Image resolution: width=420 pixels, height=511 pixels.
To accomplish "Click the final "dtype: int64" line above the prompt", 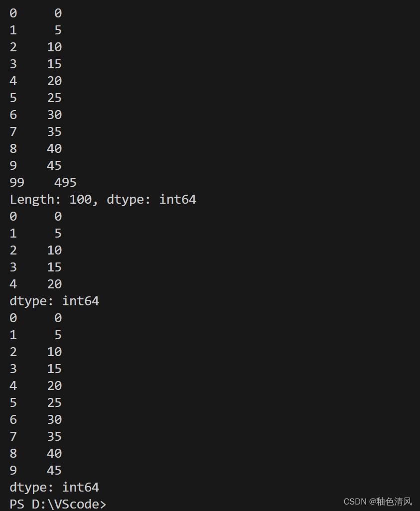I will pyautogui.click(x=54, y=487).
